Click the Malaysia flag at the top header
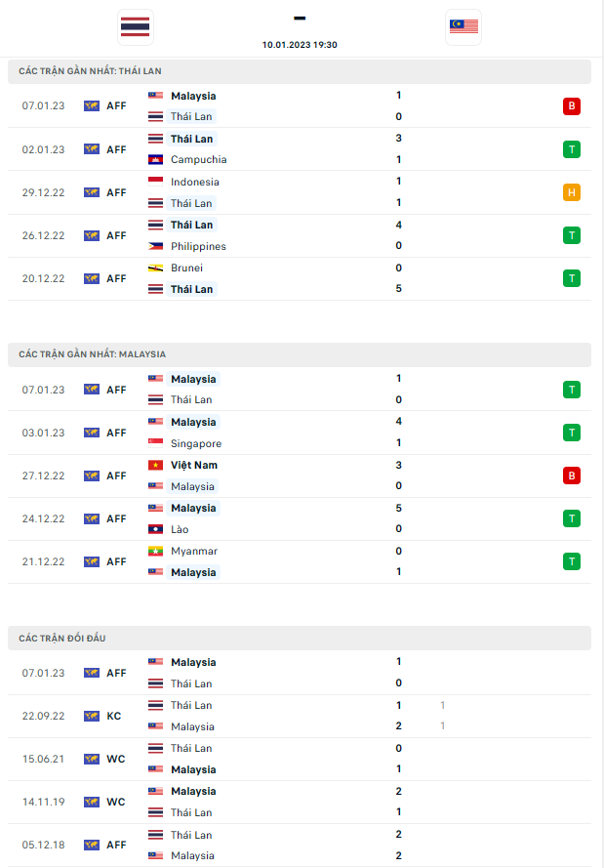 [x=463, y=27]
